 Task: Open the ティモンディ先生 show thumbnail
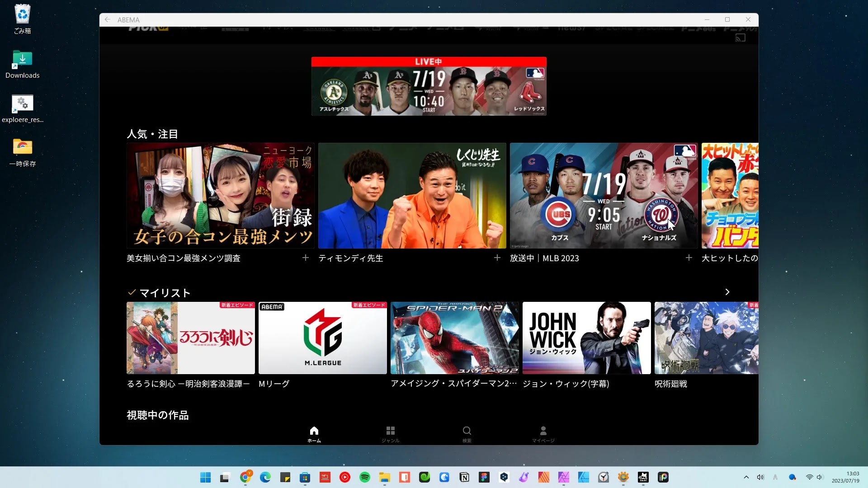(x=412, y=196)
